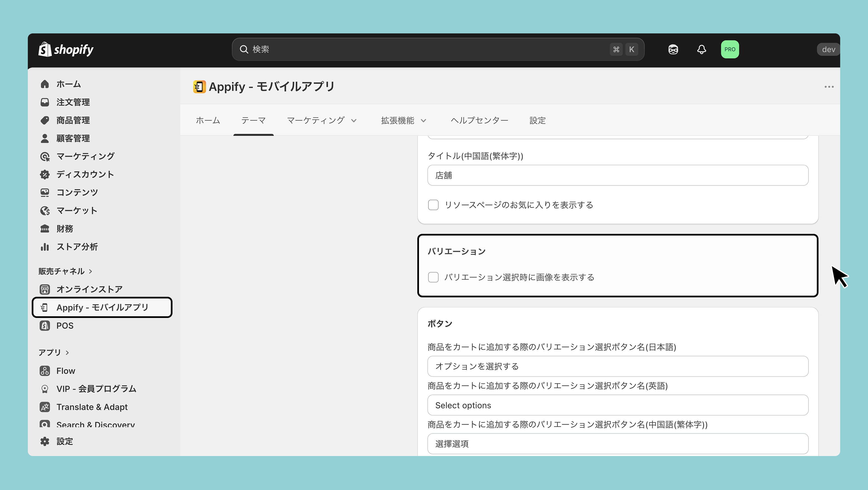Enable バリエーション選択時に画像を表示する checkbox
Screen dimensions: 868x490
pos(433,277)
